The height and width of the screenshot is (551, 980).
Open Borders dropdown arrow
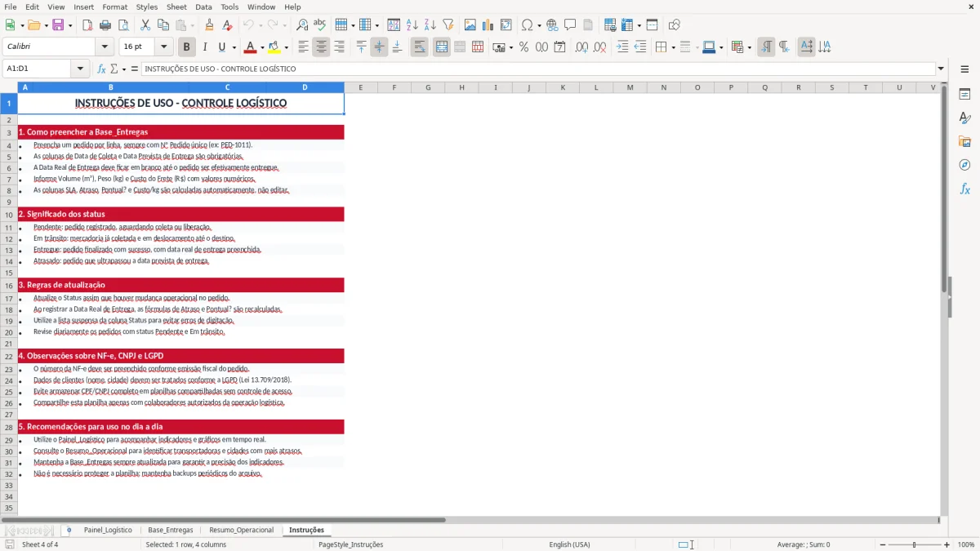[x=673, y=47]
